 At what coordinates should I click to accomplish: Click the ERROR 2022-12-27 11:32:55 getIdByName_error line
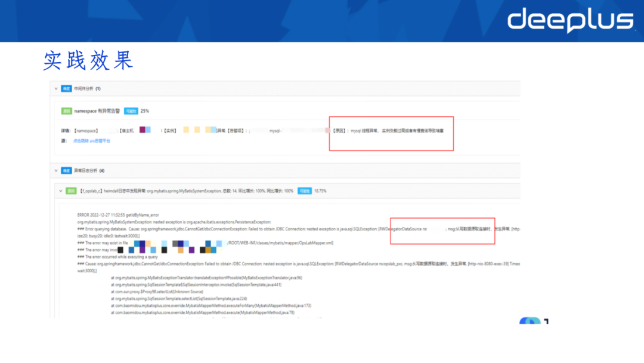(118, 215)
